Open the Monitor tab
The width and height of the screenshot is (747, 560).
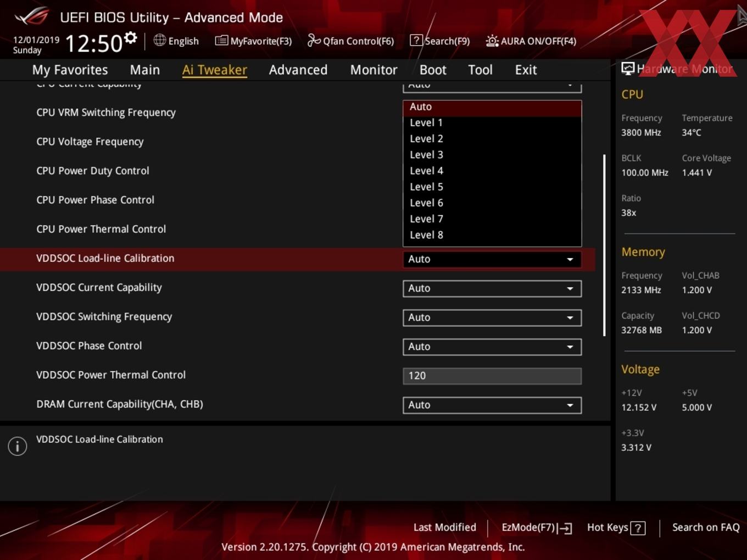(x=374, y=70)
